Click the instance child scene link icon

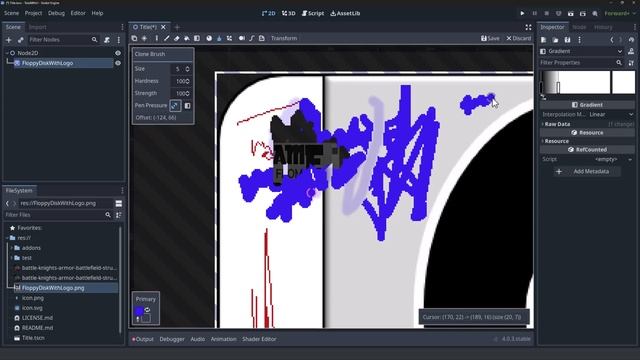20,40
